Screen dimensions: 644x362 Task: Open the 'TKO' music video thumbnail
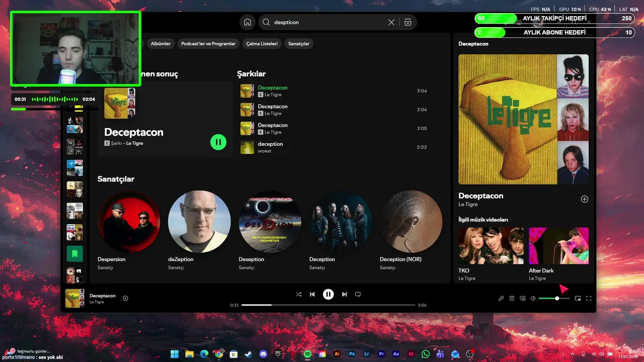491,246
